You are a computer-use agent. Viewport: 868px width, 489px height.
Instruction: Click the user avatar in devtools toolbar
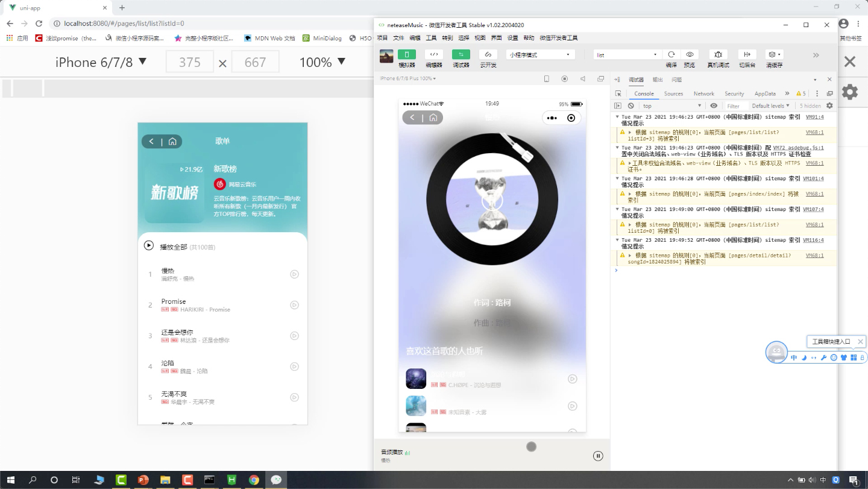(386, 56)
